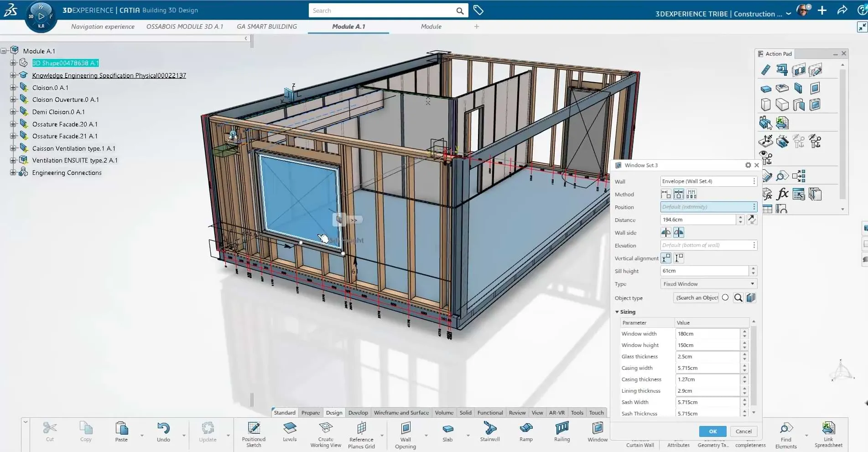Select the first Method placement option
The image size is (868, 452).
click(x=666, y=194)
